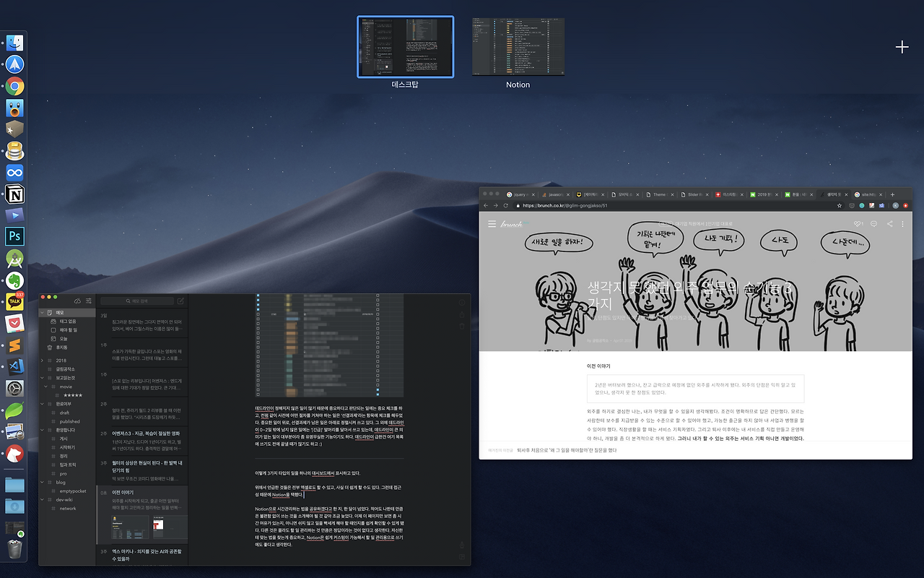Switch to the javascript tab in Chrome
The height and width of the screenshot is (578, 924).
point(554,194)
